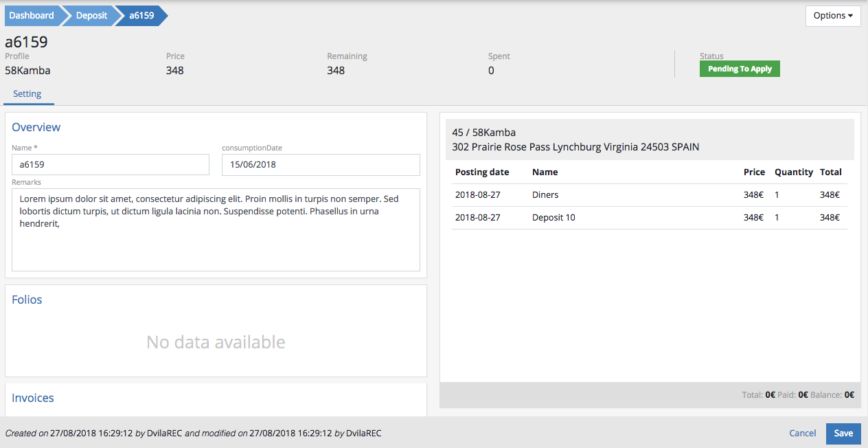The height and width of the screenshot is (448, 868).
Task: Sort by the Price column header
Action: [x=754, y=172]
